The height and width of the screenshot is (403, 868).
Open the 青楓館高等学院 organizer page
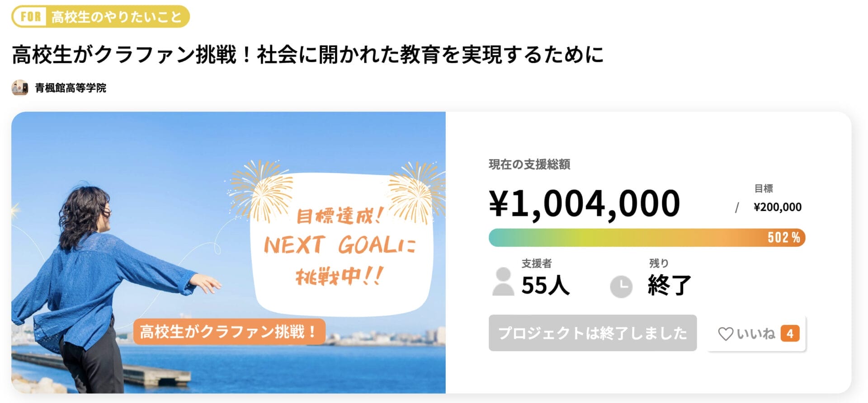point(71,88)
